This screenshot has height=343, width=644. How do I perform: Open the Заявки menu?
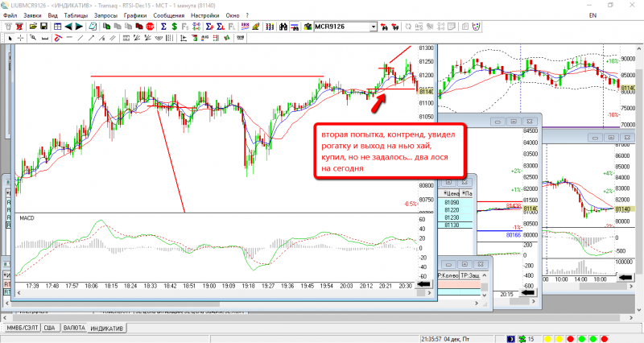click(32, 15)
